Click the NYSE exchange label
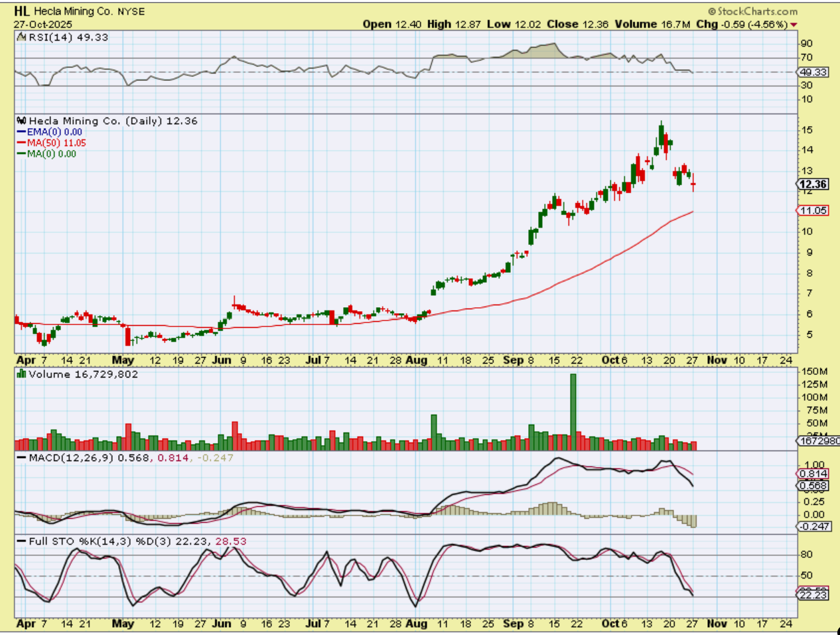Screen dimensions: 840x635 pos(131,12)
